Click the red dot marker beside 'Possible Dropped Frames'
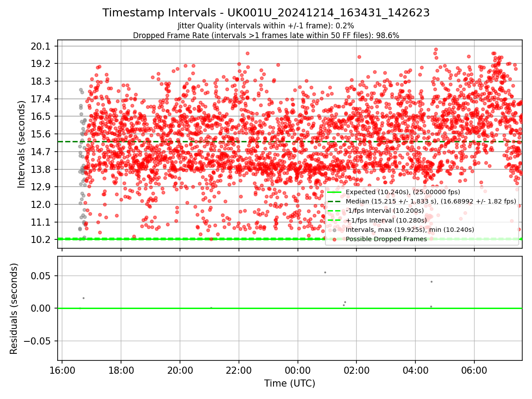This screenshot has width=532, height=399. click(335, 239)
